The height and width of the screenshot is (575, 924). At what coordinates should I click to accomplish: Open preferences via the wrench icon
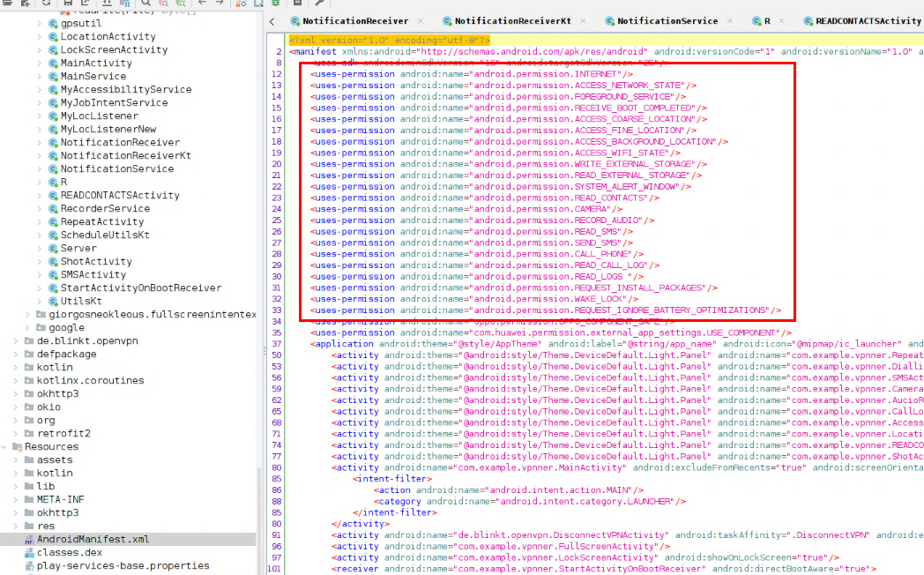point(319,4)
